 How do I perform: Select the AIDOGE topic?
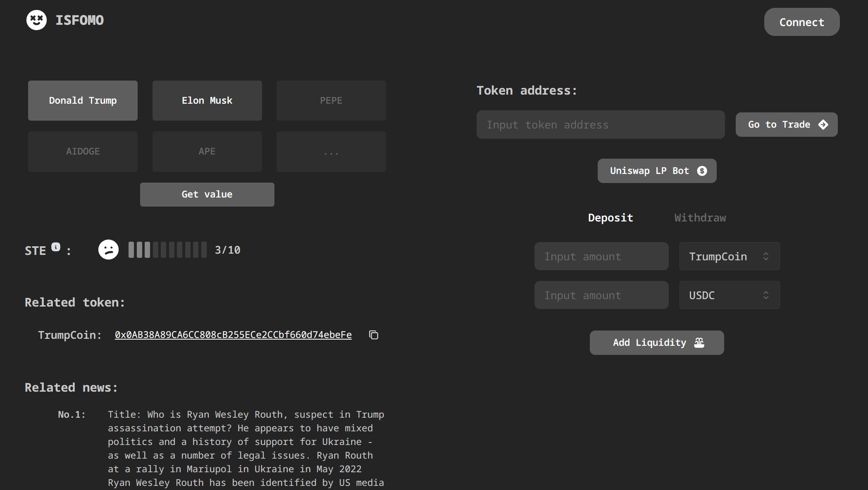[x=83, y=151]
